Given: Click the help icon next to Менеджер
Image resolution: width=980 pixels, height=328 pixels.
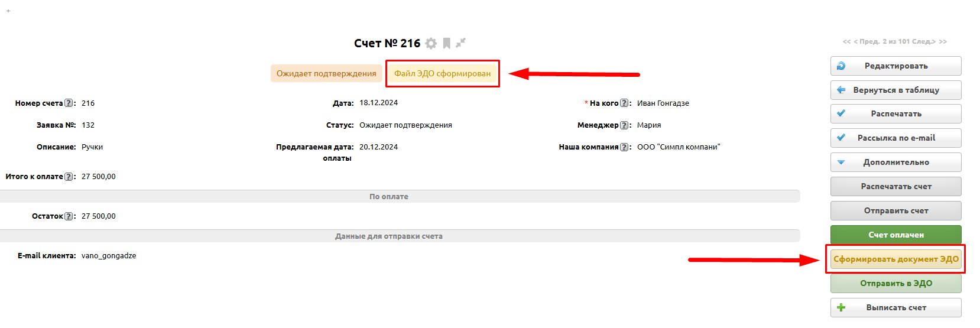Looking at the screenshot, I should point(624,125).
